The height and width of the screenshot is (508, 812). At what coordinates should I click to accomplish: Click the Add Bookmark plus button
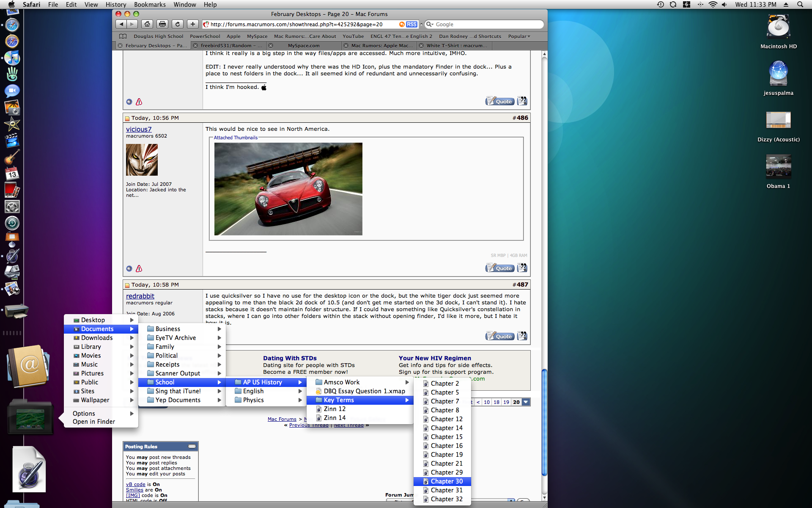193,24
